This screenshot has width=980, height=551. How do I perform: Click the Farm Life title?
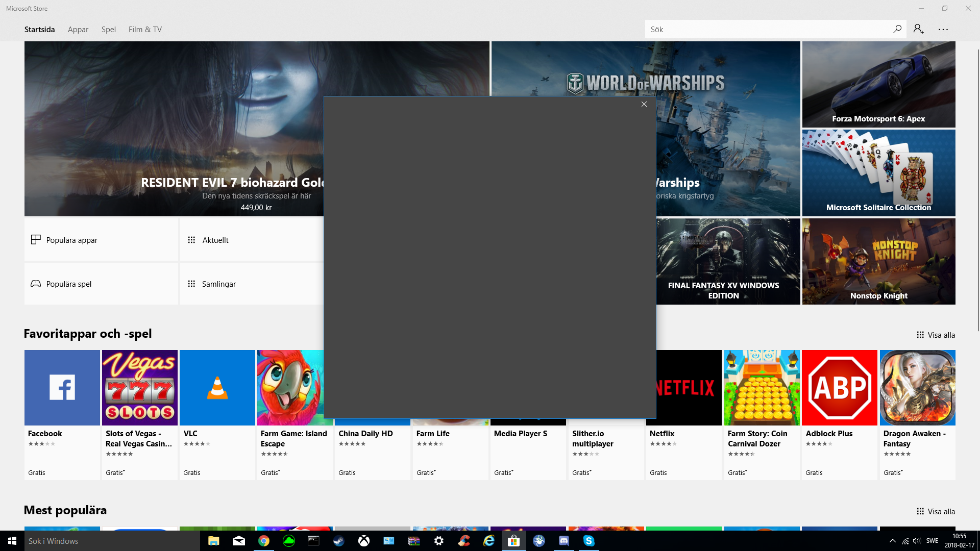433,434
